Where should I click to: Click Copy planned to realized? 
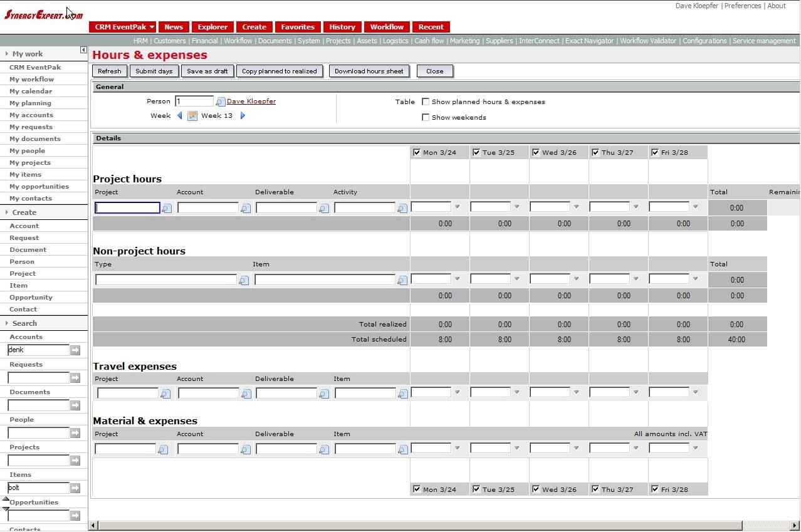point(280,71)
